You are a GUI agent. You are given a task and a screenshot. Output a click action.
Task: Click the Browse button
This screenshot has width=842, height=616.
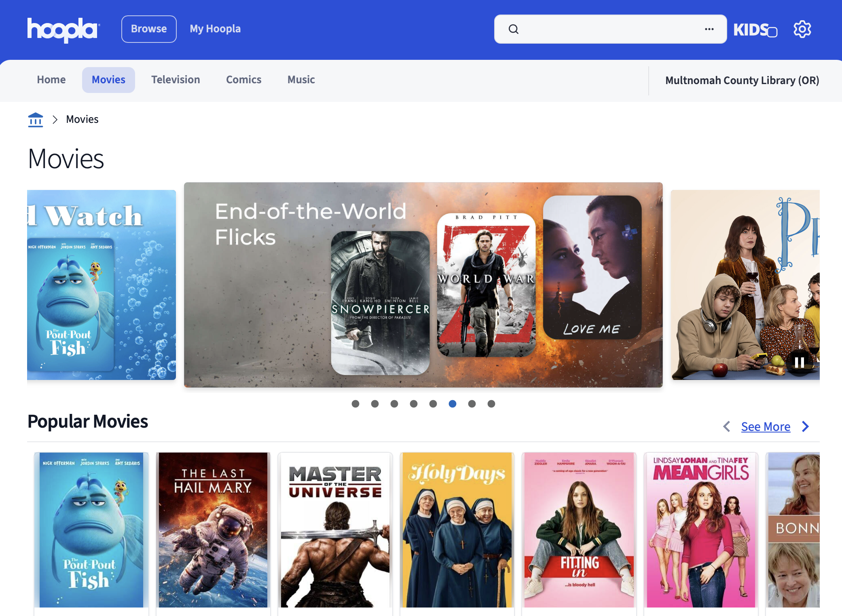click(149, 29)
